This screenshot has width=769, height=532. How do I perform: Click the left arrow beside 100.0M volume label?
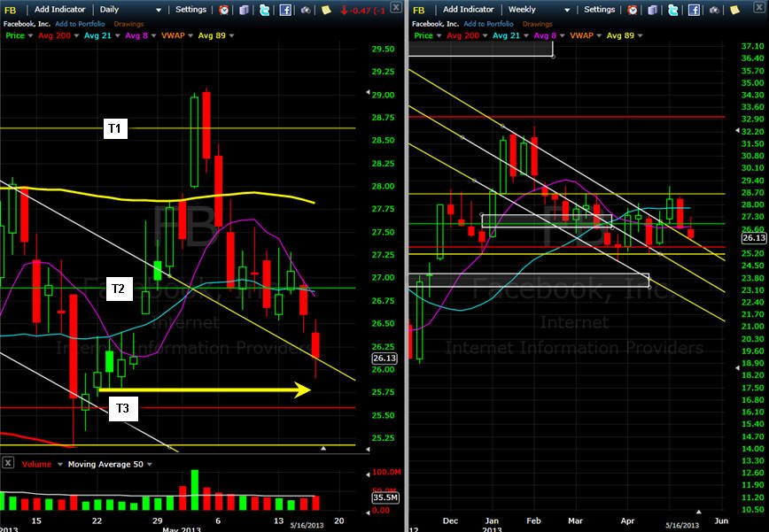(x=369, y=474)
